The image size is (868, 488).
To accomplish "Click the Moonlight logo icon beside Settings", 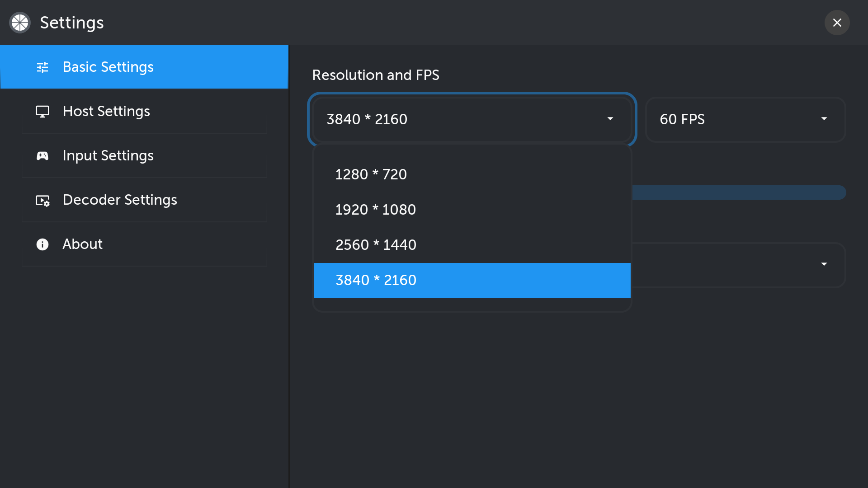I will click(x=20, y=23).
